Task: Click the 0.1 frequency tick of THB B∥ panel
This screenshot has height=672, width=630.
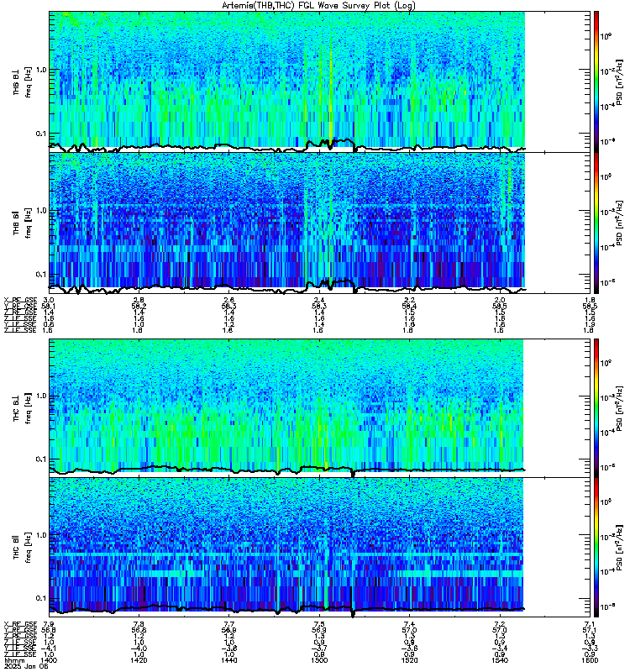Action: click(x=40, y=275)
